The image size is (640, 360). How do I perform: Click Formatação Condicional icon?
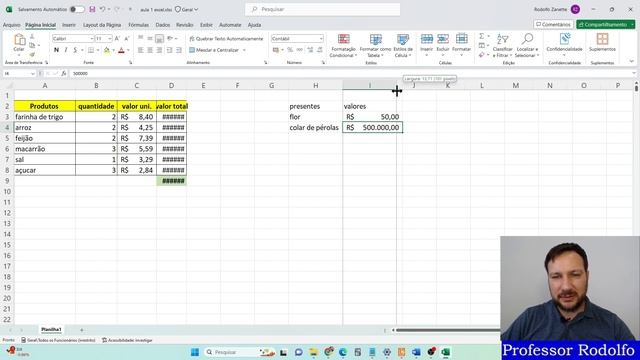[x=344, y=40]
